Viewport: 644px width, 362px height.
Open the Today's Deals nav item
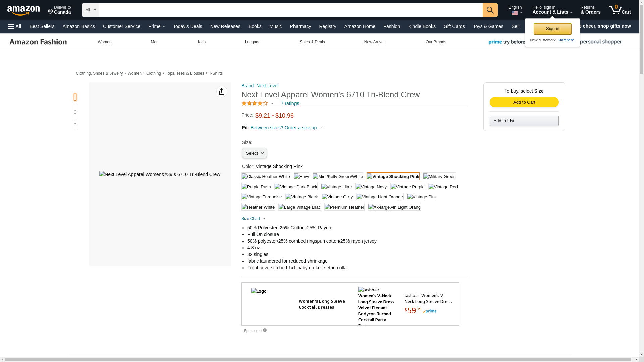187,26
